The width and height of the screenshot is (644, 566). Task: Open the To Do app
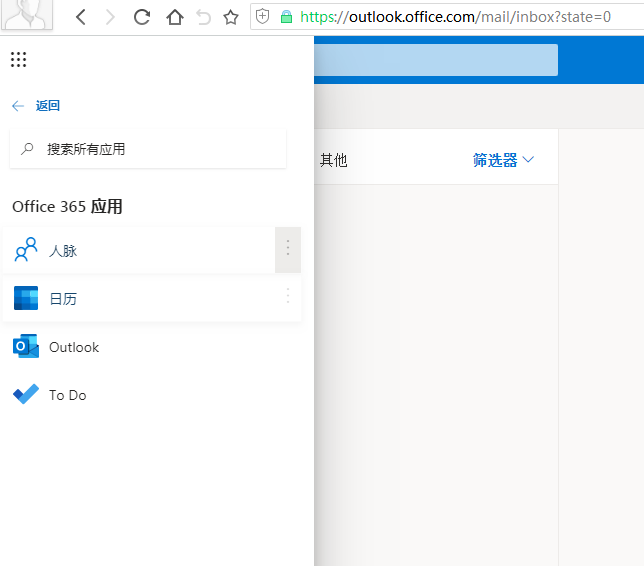pyautogui.click(x=152, y=395)
